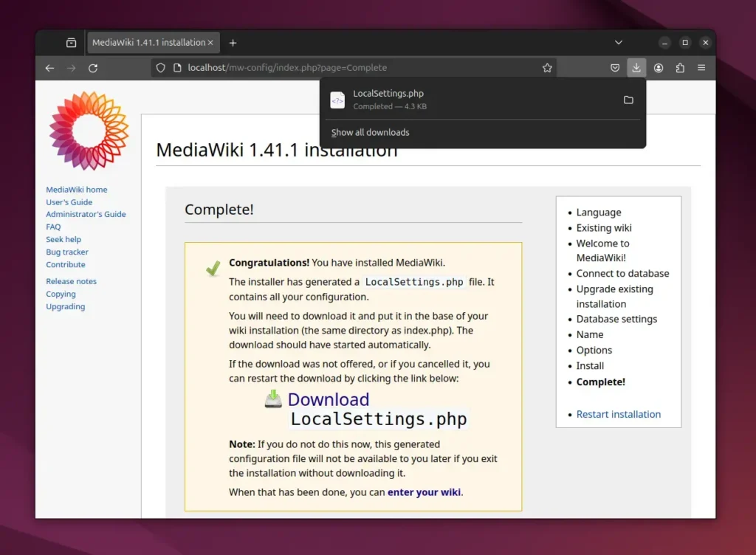Click the Upgrade existing installation step text
The width and height of the screenshot is (756, 555).
615,296
